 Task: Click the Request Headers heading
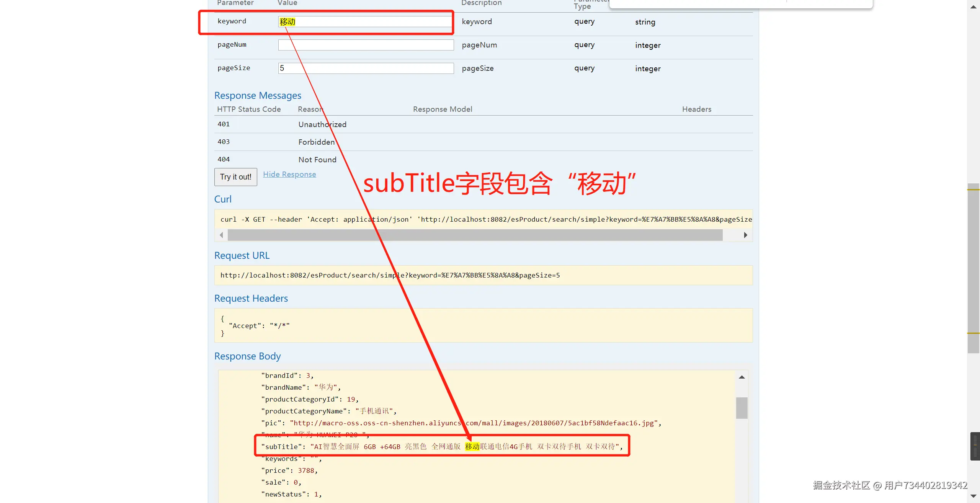click(x=251, y=298)
